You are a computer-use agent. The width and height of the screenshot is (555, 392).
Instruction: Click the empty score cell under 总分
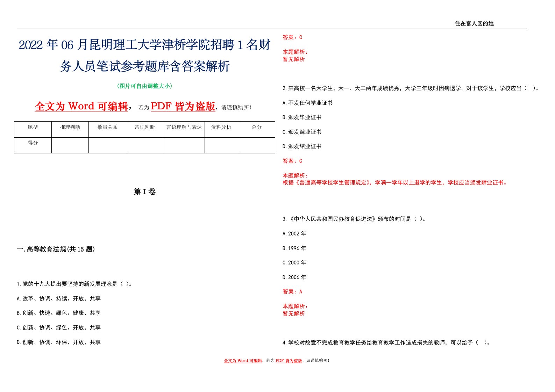click(x=257, y=145)
